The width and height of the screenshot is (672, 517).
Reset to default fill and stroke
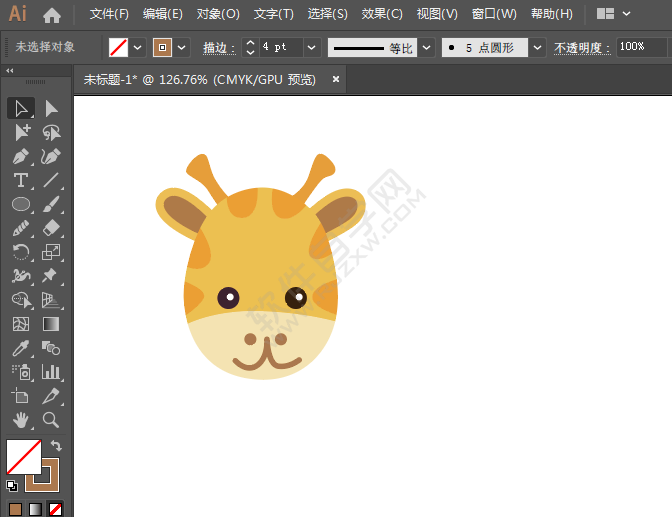click(11, 486)
